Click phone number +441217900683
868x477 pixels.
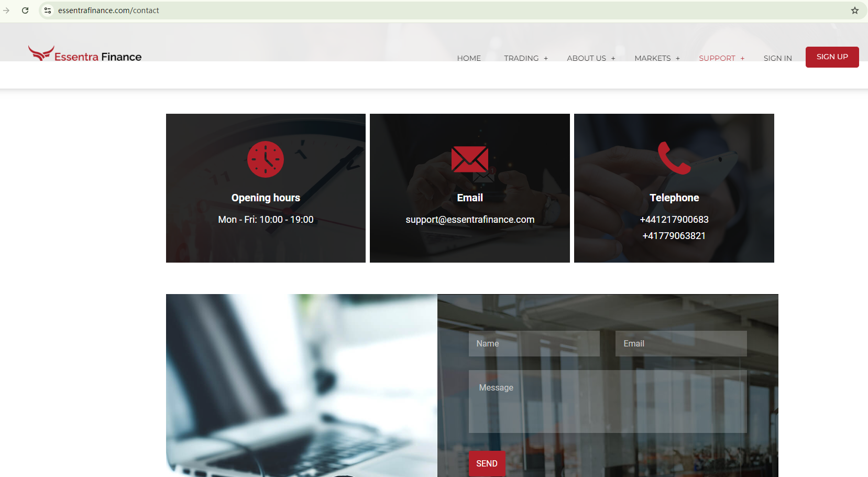tap(674, 220)
